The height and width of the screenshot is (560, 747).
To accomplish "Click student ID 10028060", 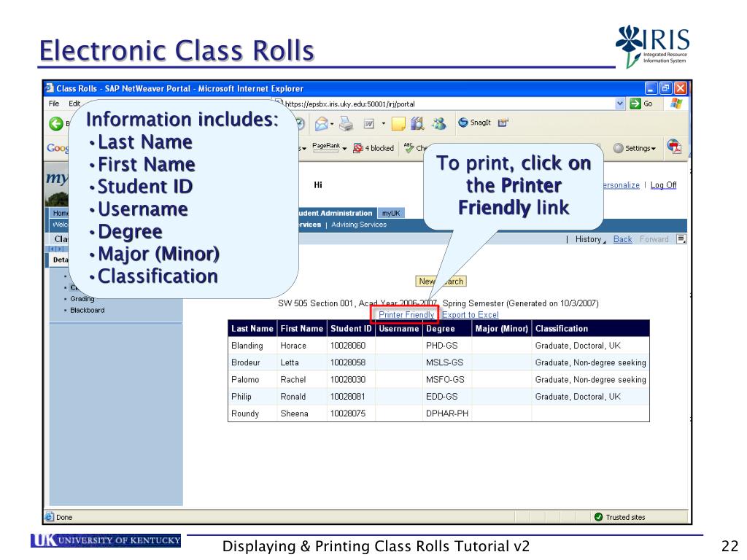I will coord(348,345).
